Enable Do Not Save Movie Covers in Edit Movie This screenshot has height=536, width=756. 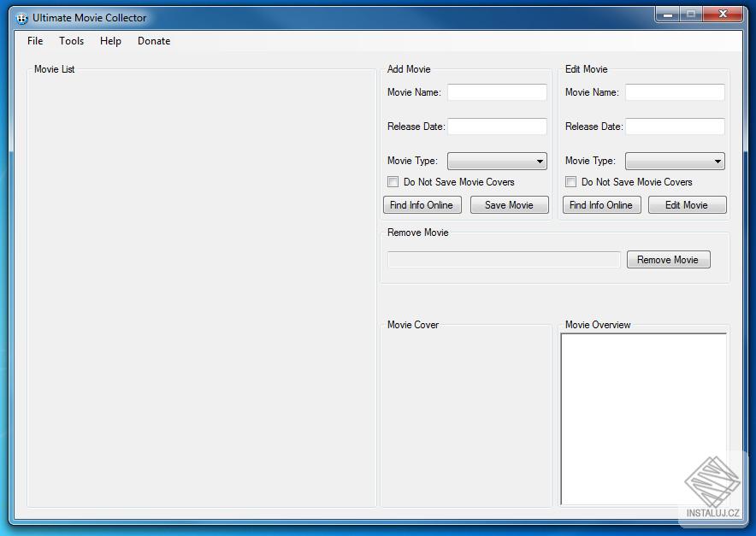coord(571,182)
